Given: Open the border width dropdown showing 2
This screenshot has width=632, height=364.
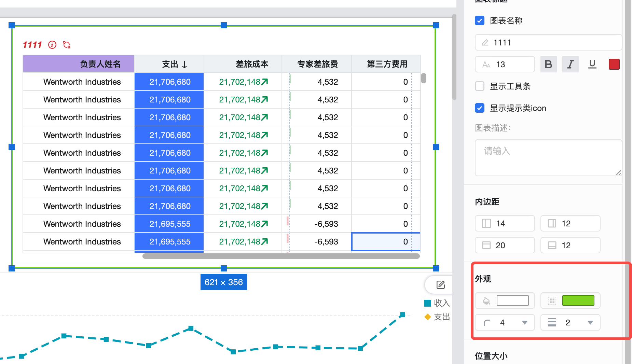Looking at the screenshot, I should 571,322.
